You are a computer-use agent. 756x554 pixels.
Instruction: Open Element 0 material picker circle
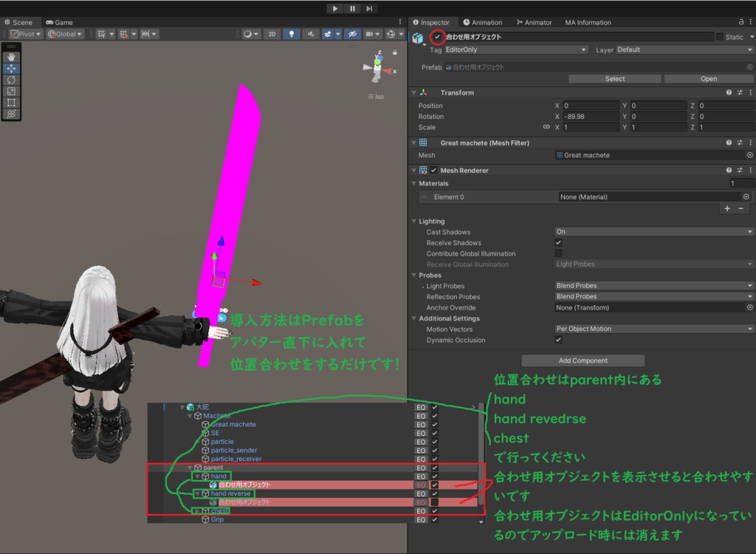[746, 196]
